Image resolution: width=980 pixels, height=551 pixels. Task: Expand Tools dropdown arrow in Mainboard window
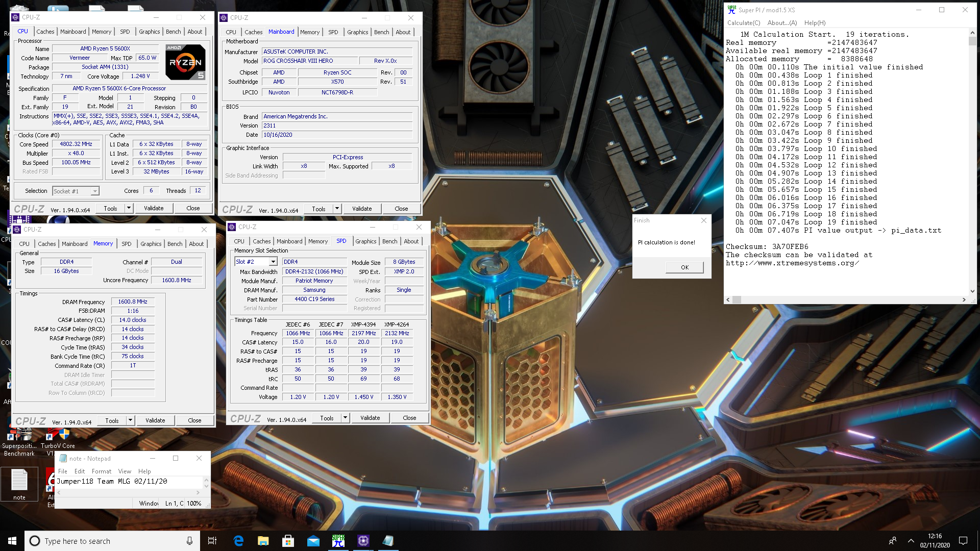pyautogui.click(x=337, y=209)
